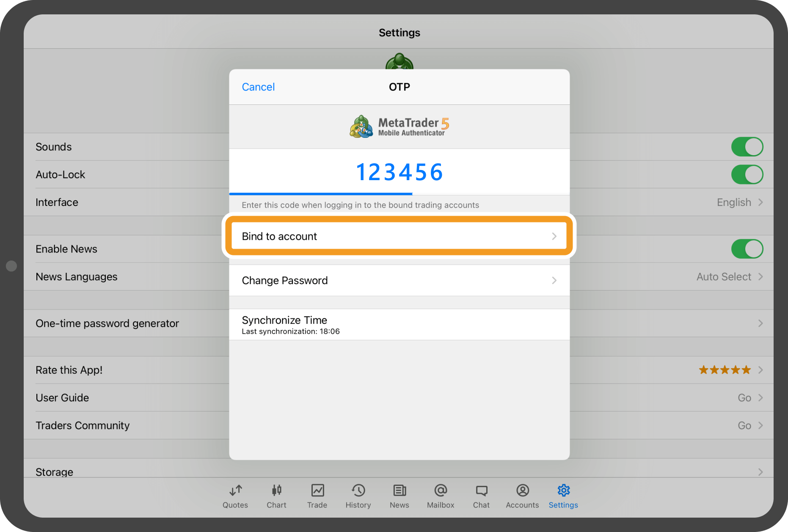Cancel the OTP dialog

[x=258, y=87]
